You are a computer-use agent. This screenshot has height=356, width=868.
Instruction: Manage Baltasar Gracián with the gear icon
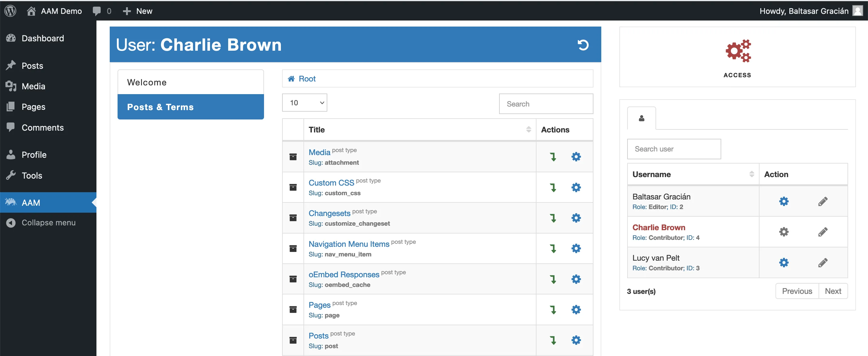(x=784, y=202)
